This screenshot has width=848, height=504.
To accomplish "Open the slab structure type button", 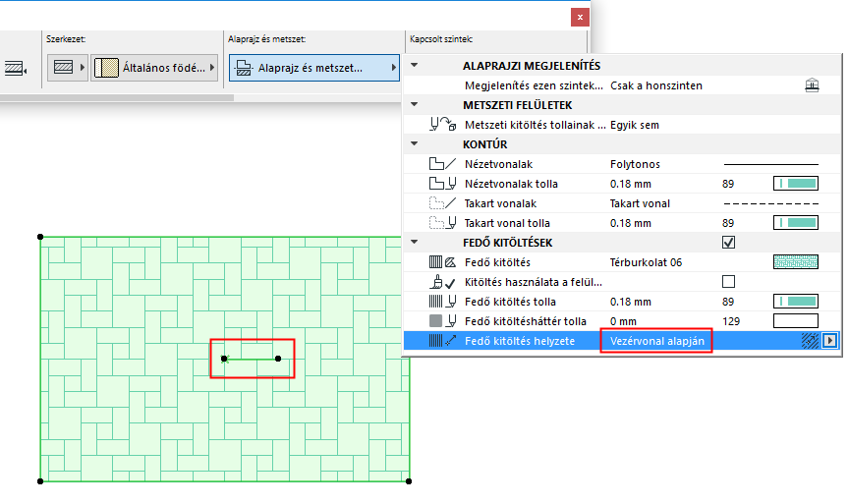I will pos(68,68).
